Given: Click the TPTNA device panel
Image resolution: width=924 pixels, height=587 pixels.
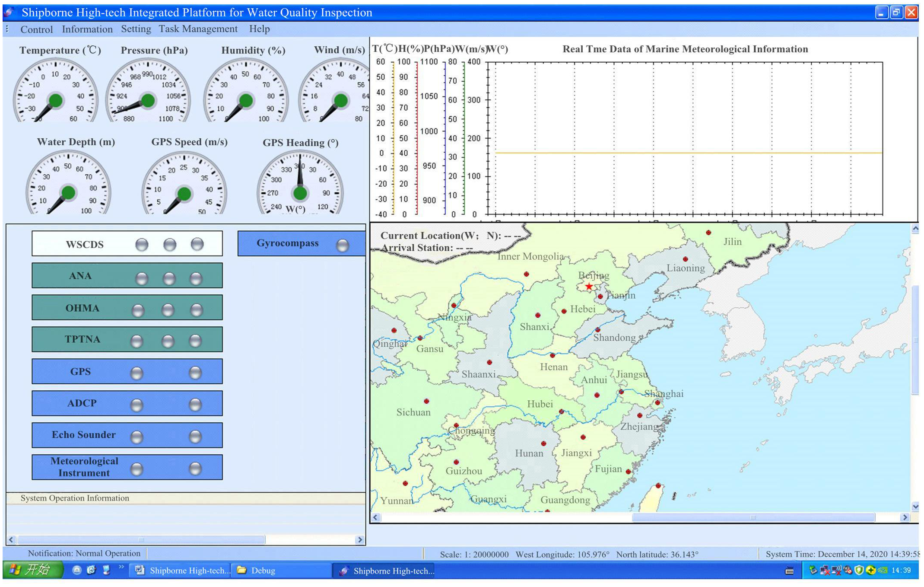Looking at the screenshot, I should point(82,339).
